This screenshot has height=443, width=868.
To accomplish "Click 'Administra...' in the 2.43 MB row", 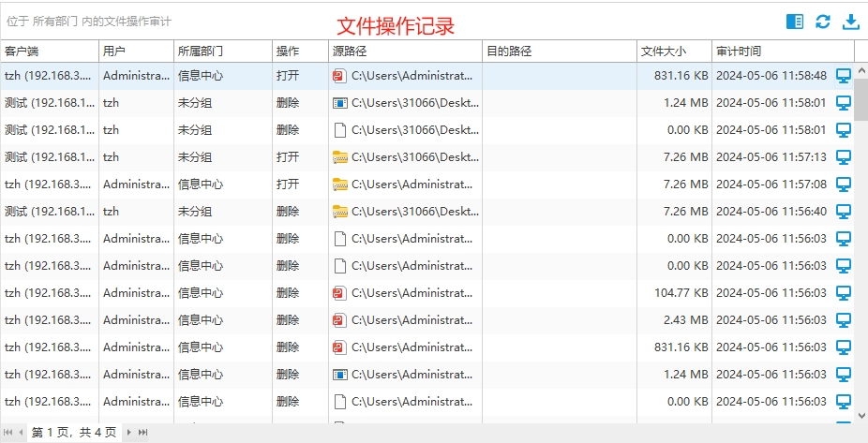I will (136, 320).
